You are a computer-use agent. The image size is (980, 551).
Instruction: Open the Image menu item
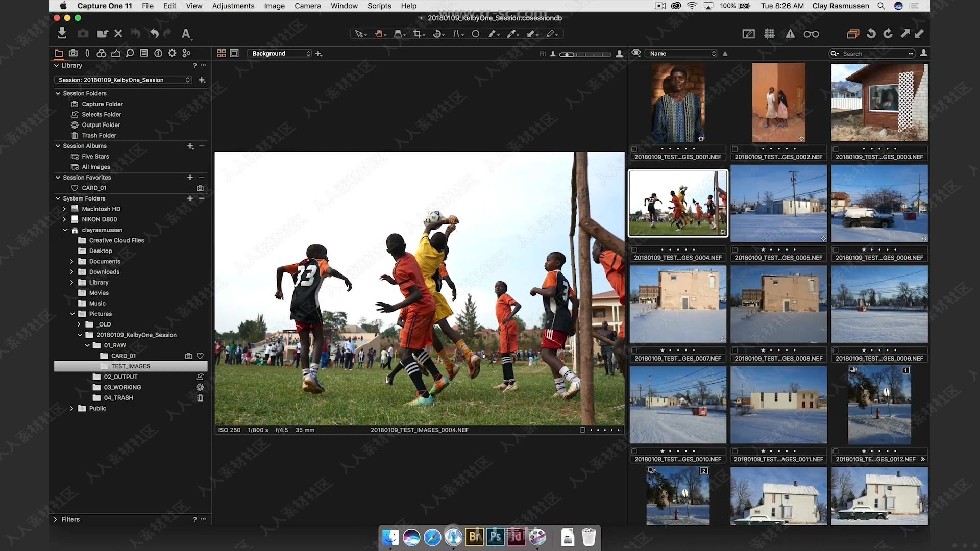(274, 6)
